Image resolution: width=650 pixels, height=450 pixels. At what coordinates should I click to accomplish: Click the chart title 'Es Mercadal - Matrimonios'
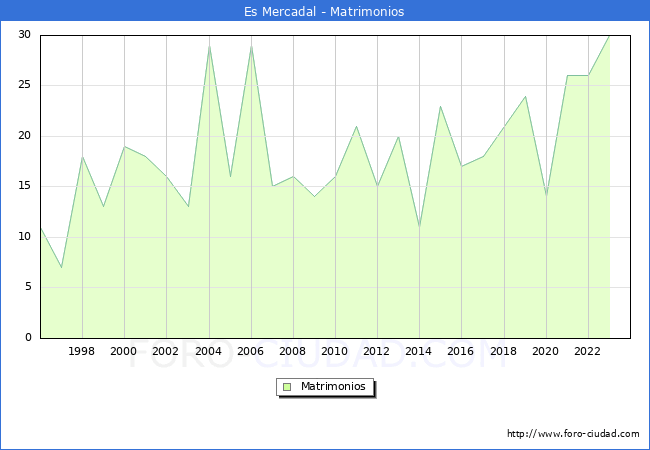pos(324,11)
